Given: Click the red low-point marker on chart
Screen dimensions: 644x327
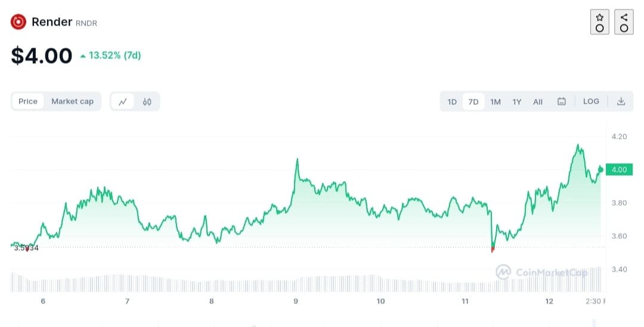Looking at the screenshot, I should tap(493, 250).
